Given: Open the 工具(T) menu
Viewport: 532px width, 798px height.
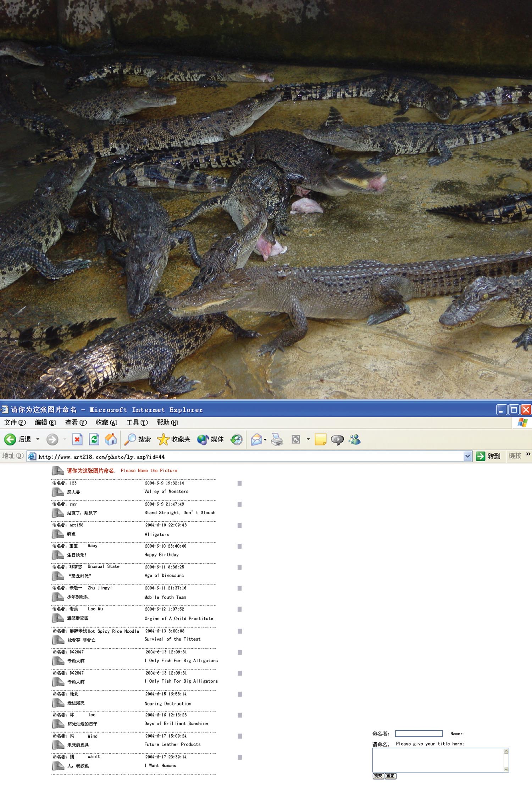Looking at the screenshot, I should coord(137,422).
